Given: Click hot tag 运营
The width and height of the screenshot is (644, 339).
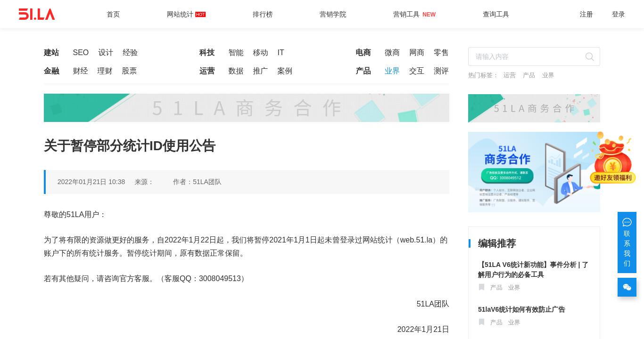Looking at the screenshot, I should (510, 75).
